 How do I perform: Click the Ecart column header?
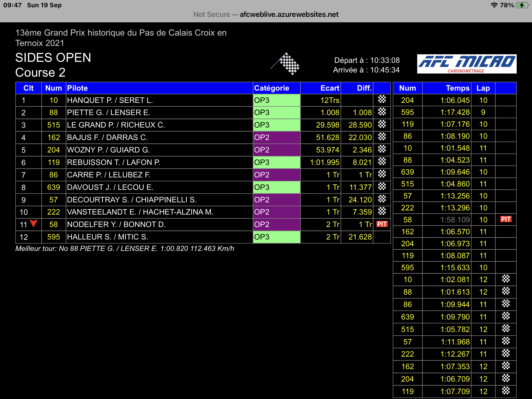pos(321,88)
